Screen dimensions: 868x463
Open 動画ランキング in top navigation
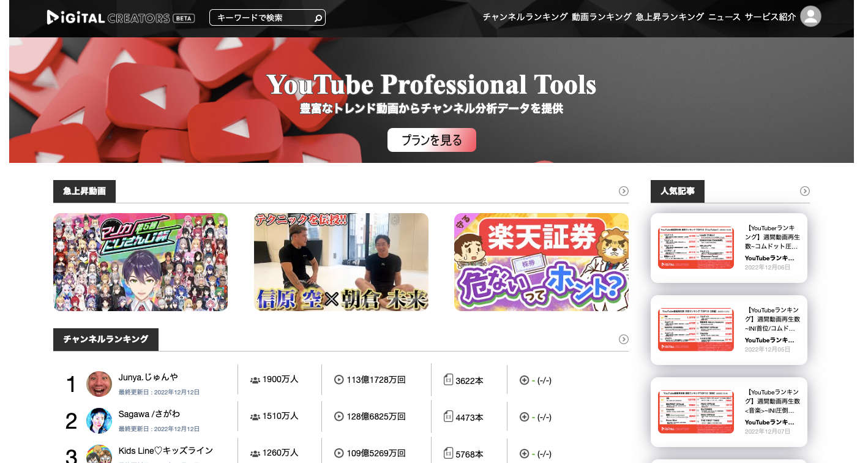point(602,17)
